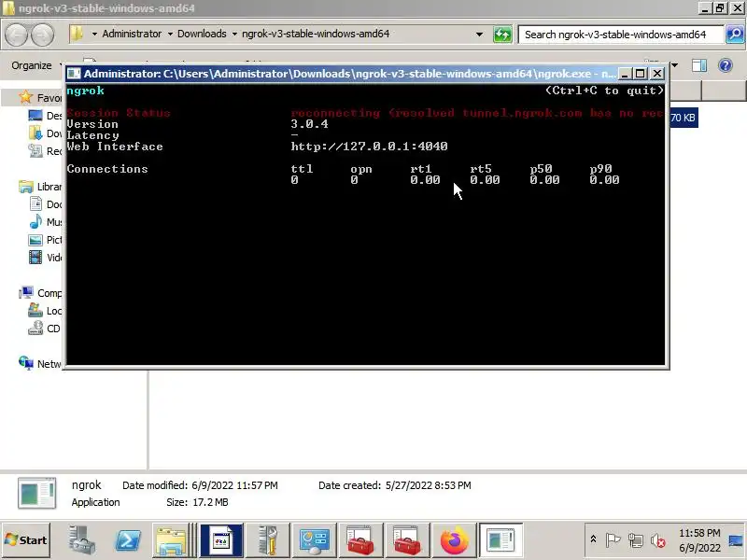Click the ngrok console window title bar
This screenshot has width=747, height=560.
[x=349, y=74]
